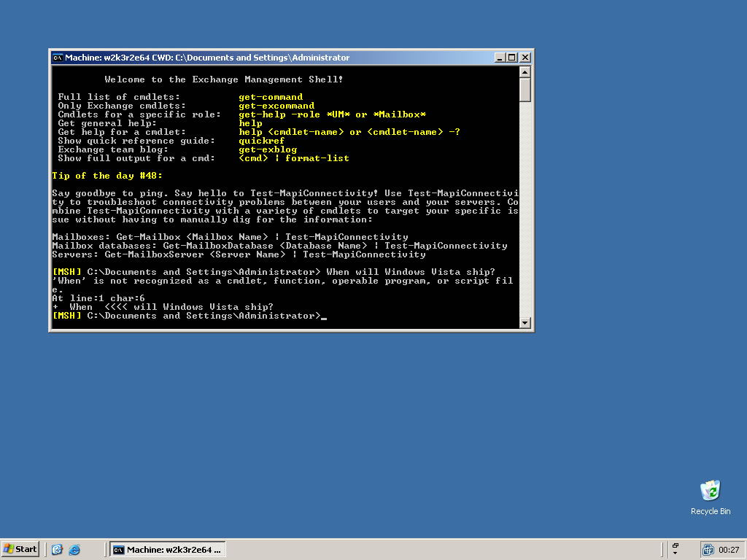Minimize the Exchange Management Shell window

pyautogui.click(x=500, y=58)
